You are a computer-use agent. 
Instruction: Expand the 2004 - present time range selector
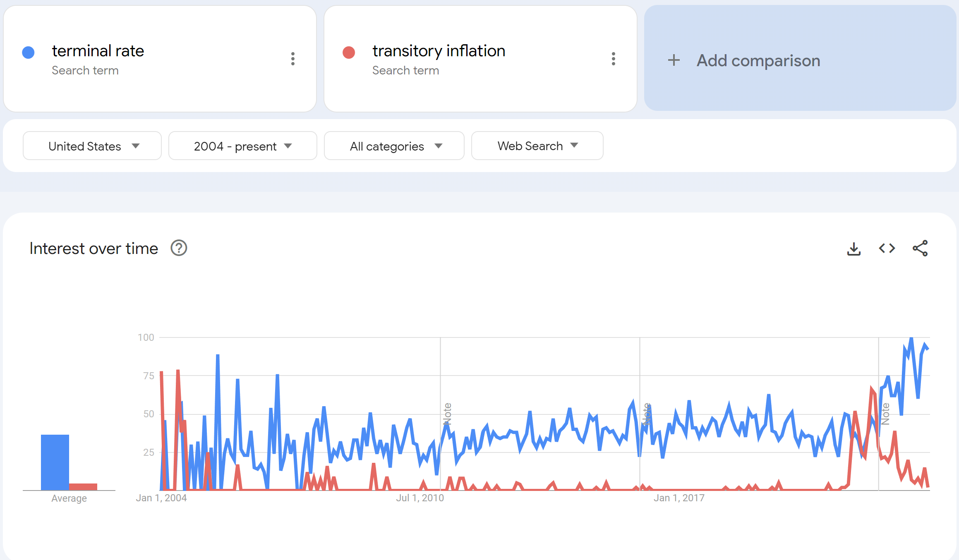point(242,146)
